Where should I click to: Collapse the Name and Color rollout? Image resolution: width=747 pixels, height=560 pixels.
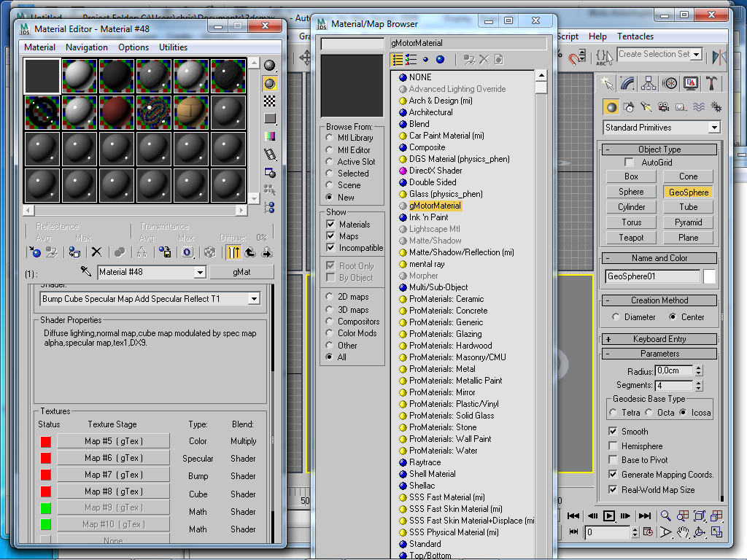click(x=659, y=258)
